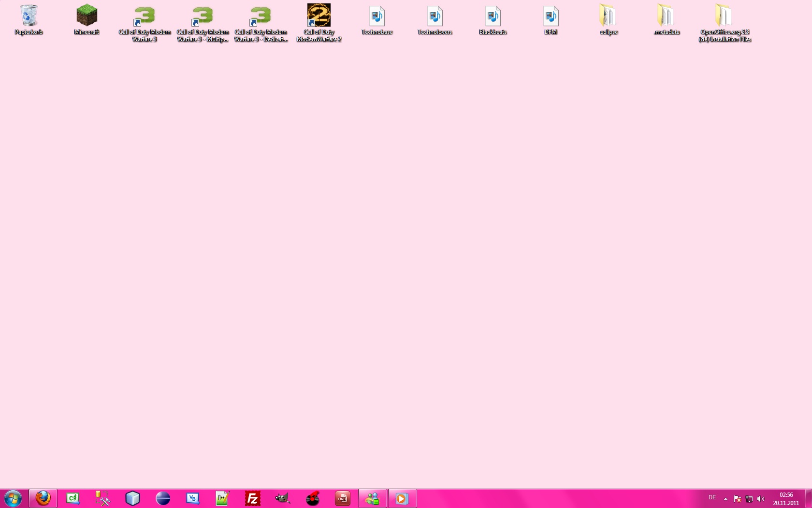Select the Technobase playlist file
This screenshot has height=508, width=812.
click(377, 16)
